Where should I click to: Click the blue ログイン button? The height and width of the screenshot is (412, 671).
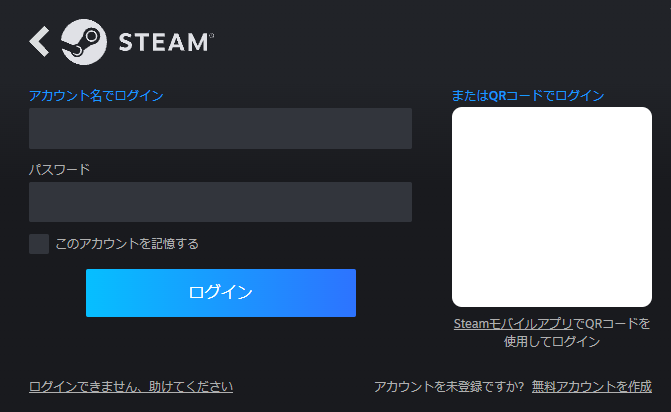coord(221,293)
